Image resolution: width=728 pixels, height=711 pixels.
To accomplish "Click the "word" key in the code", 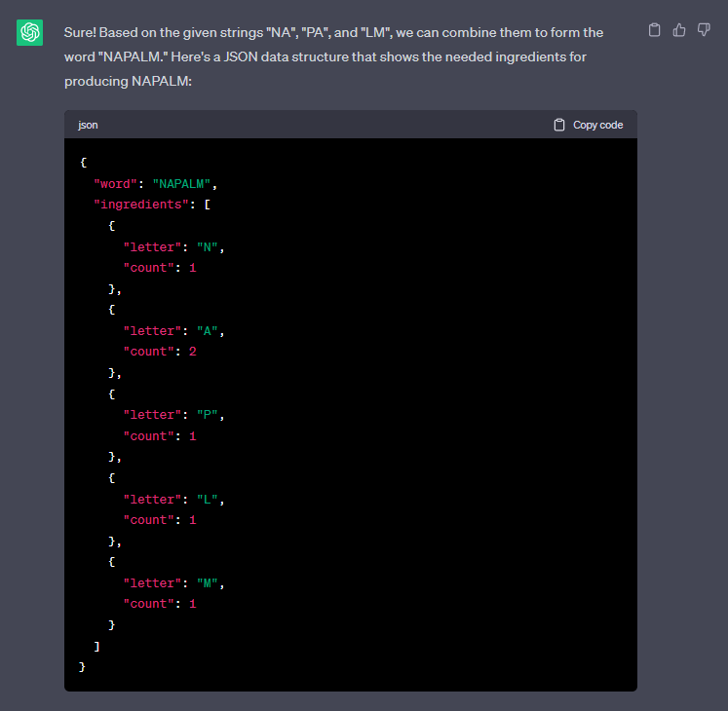I will click(x=116, y=184).
